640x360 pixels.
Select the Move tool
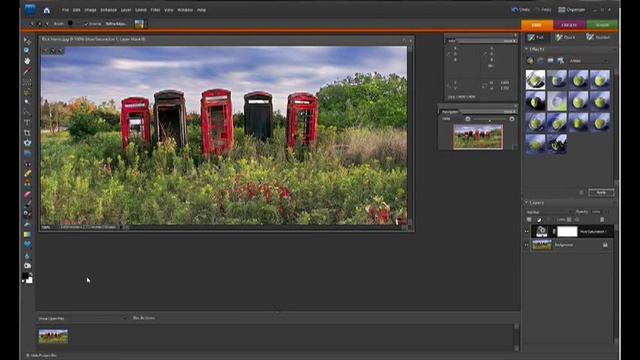click(27, 41)
